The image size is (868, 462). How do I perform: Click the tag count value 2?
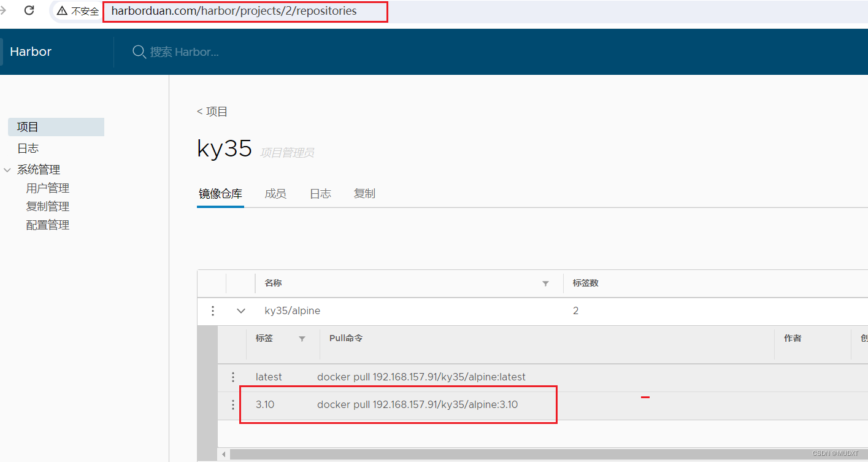click(575, 311)
